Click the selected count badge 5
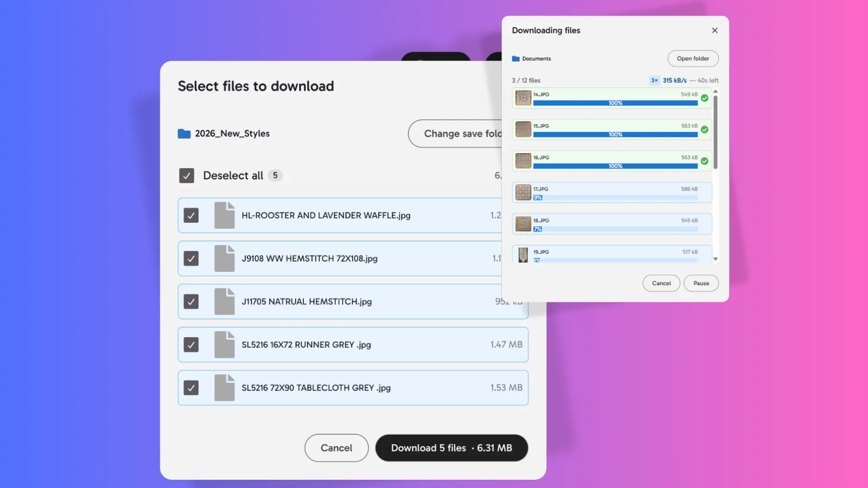 pyautogui.click(x=275, y=175)
